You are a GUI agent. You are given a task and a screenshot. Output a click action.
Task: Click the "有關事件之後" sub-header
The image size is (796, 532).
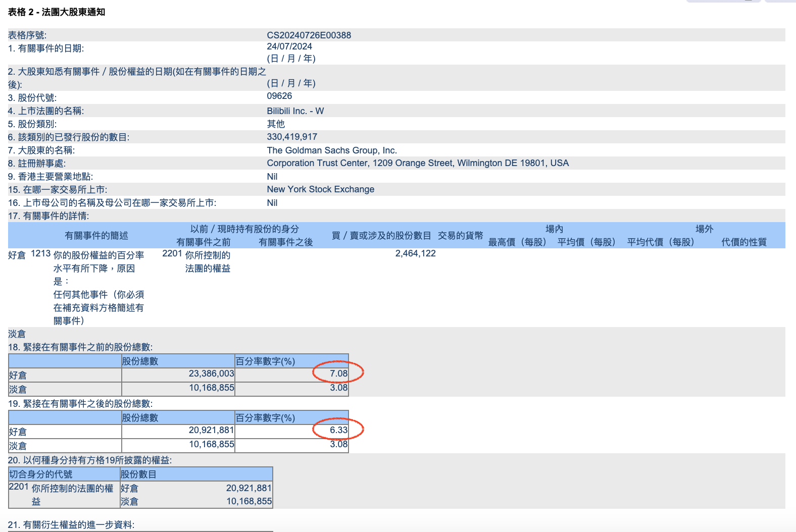(286, 242)
